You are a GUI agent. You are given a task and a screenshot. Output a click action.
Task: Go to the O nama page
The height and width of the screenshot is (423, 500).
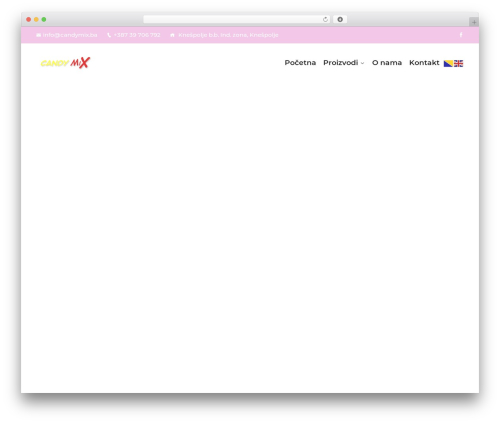pos(387,63)
